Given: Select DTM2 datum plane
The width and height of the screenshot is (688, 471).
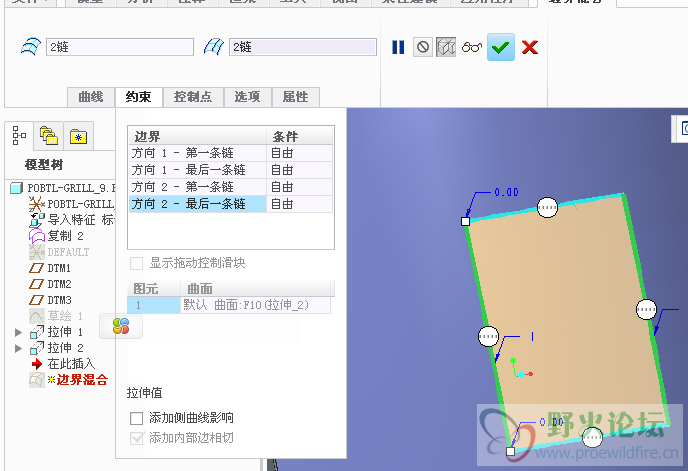Looking at the screenshot, I should (x=50, y=284).
